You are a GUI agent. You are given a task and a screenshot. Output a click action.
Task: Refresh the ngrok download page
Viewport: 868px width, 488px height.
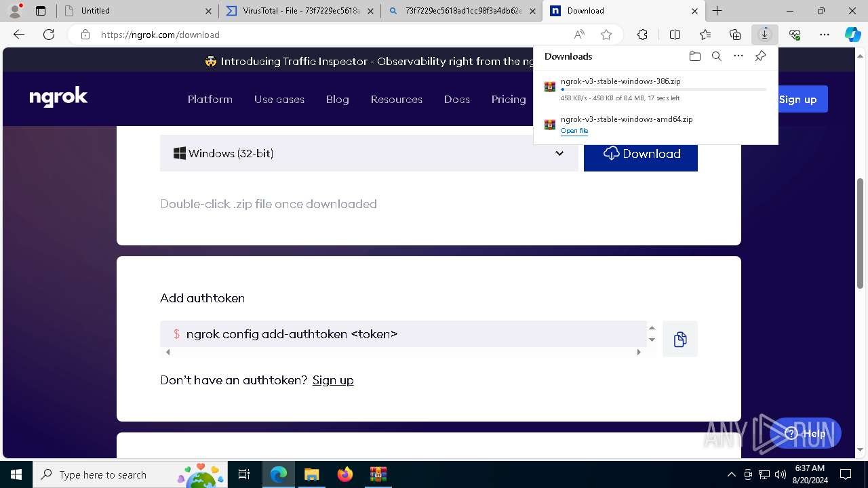49,35
